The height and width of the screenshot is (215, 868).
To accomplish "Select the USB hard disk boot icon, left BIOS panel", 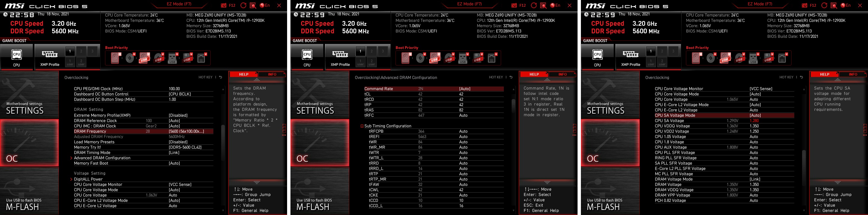I will [144, 58].
